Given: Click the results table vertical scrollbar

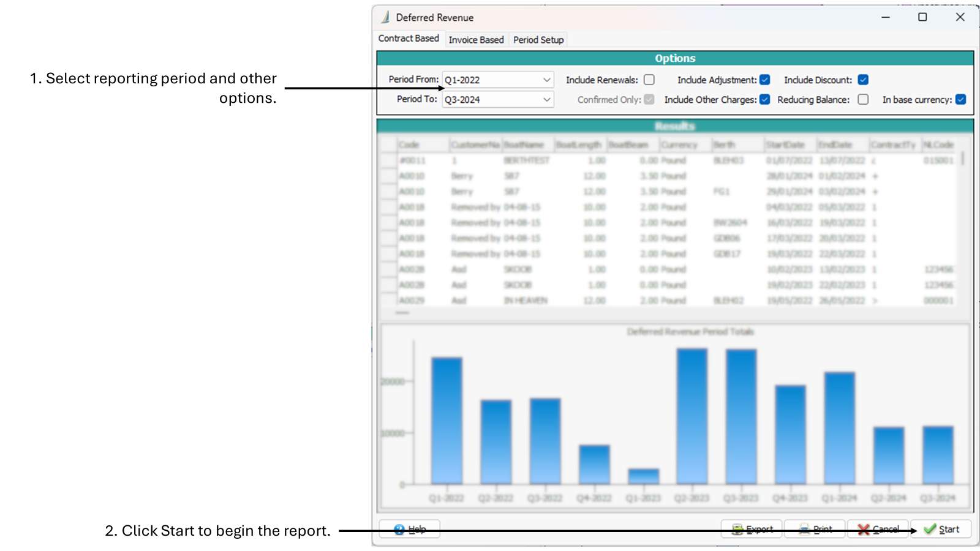Looking at the screenshot, I should click(x=963, y=159).
